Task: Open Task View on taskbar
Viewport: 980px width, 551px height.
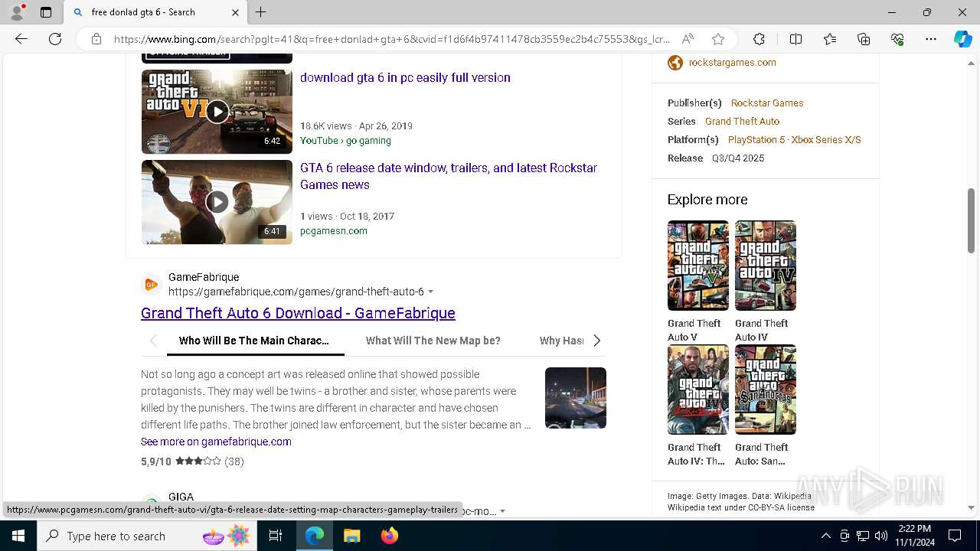Action: click(276, 536)
